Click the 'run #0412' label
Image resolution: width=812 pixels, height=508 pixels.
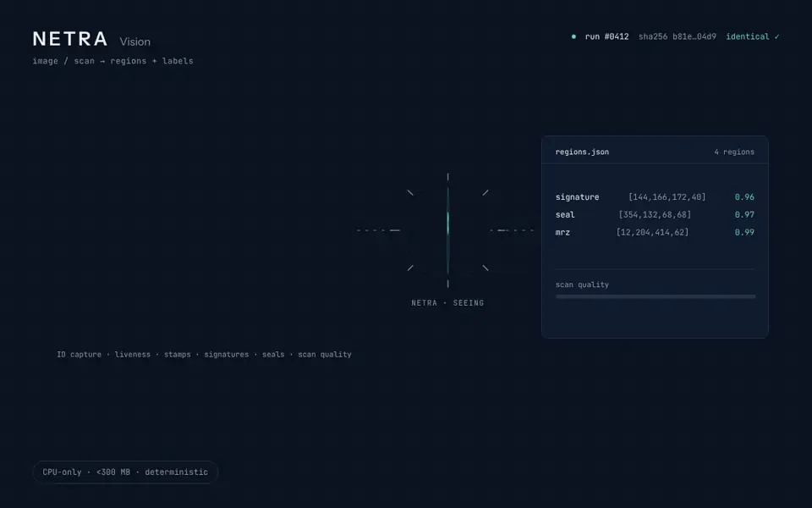(607, 36)
